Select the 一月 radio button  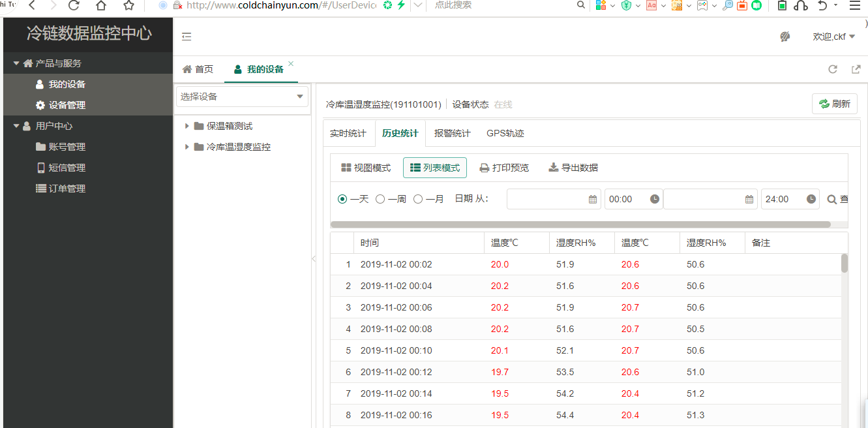[418, 200]
